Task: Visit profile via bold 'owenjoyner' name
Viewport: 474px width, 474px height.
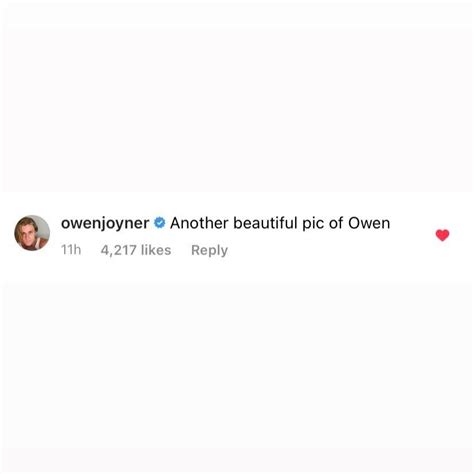Action: coord(105,223)
